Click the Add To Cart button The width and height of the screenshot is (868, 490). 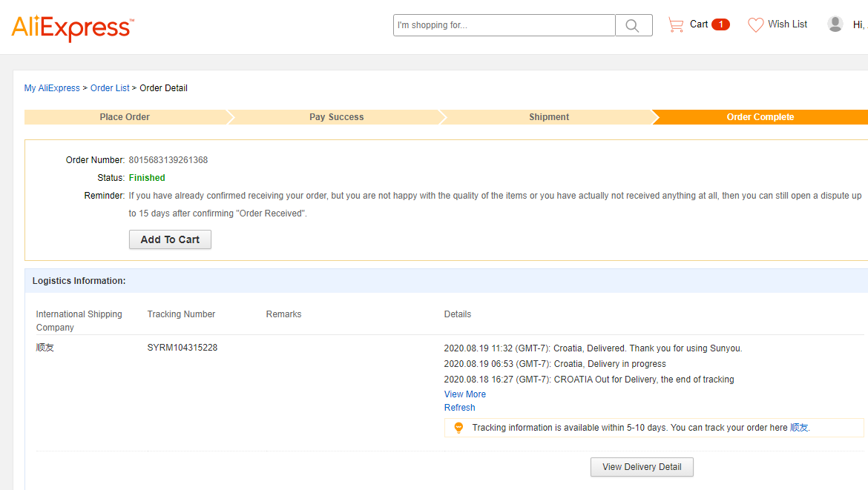click(x=170, y=239)
